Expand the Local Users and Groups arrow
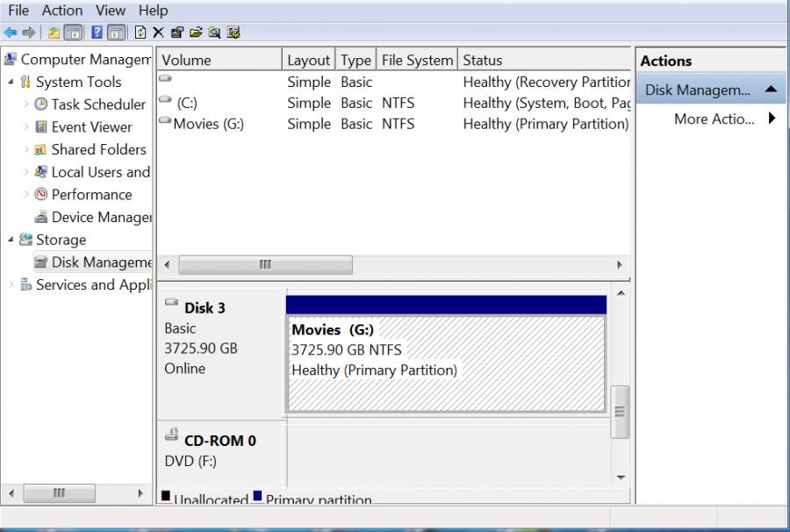Screen dimensions: 790x532 tap(26, 172)
